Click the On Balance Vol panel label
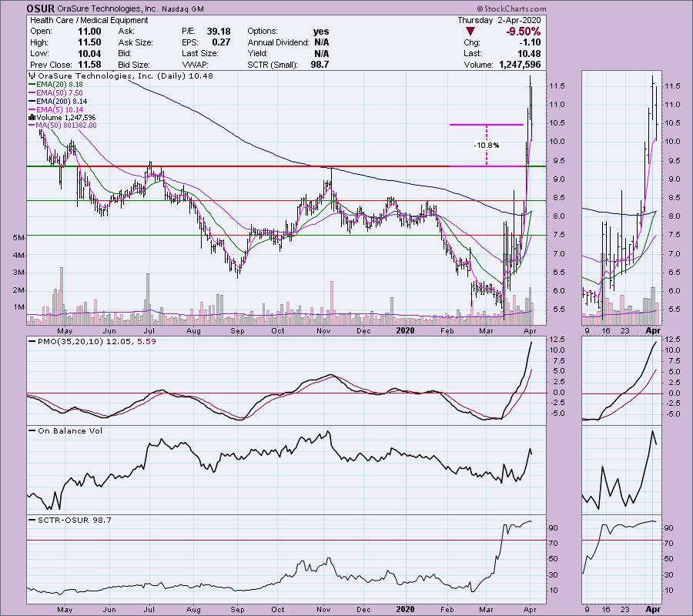This screenshot has height=616, width=693. point(70,431)
